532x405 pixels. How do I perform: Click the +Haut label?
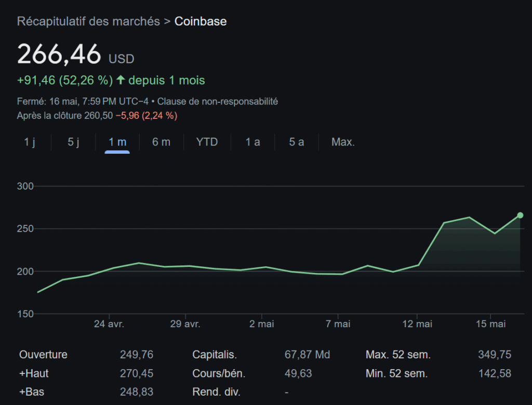click(x=34, y=373)
